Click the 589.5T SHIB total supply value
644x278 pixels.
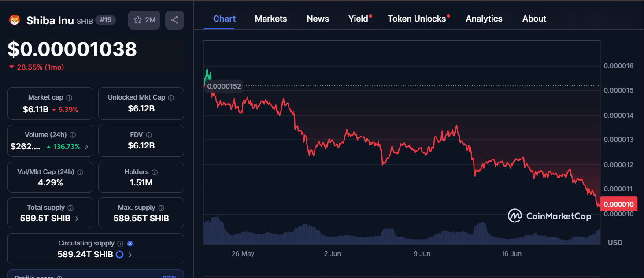(45, 218)
